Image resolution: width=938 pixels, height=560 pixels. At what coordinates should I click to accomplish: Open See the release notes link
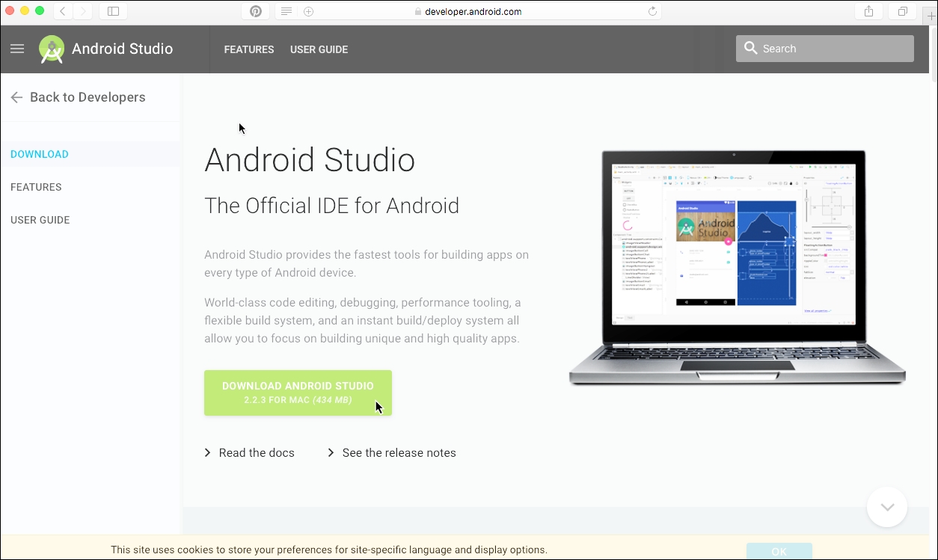point(391,453)
